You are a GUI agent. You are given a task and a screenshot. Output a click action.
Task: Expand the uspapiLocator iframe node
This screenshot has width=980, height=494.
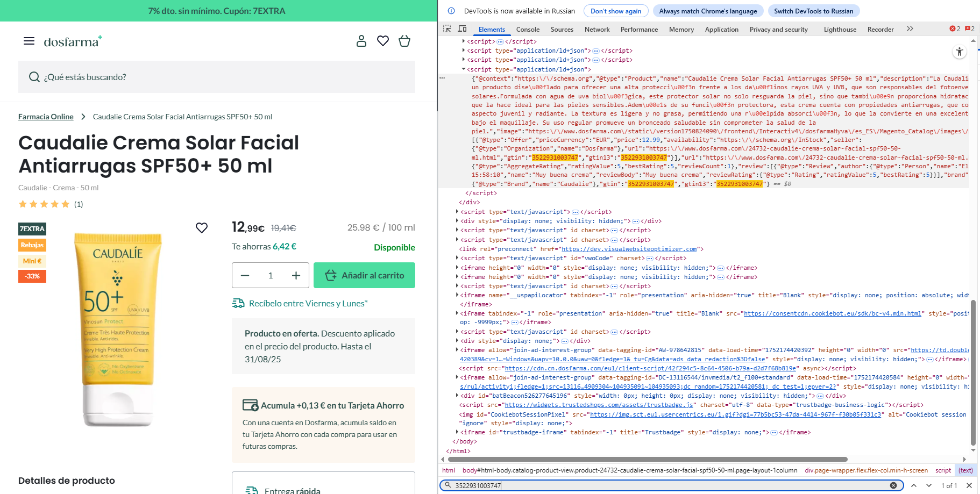point(457,295)
